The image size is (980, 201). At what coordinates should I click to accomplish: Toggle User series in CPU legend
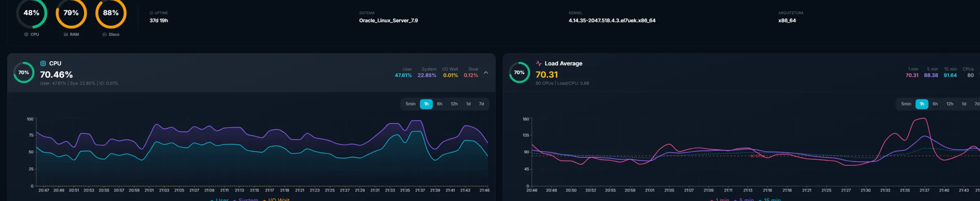point(220,199)
